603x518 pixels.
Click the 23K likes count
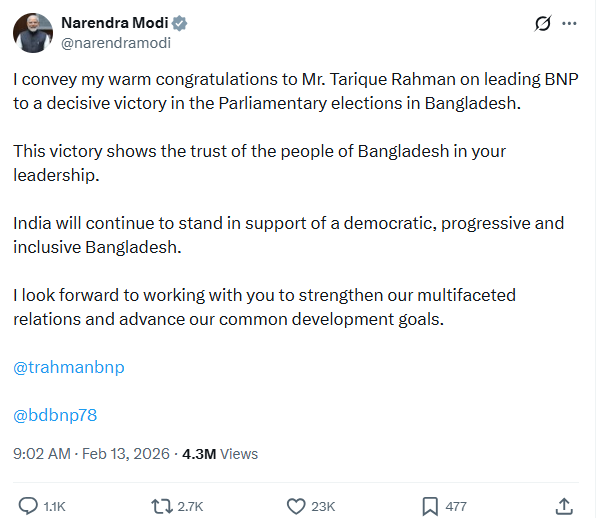click(323, 507)
